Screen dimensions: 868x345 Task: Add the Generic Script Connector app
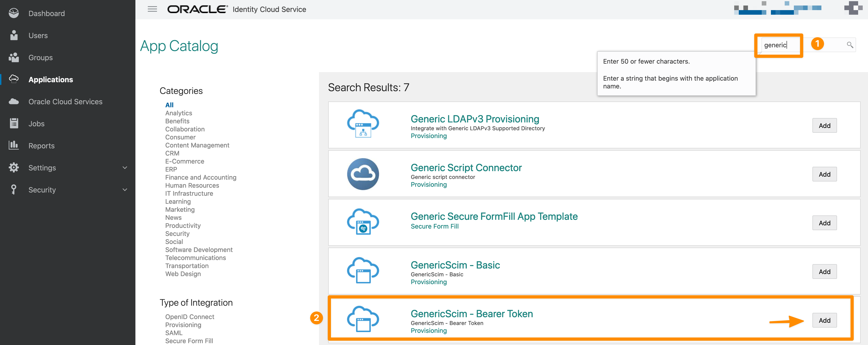tap(824, 174)
